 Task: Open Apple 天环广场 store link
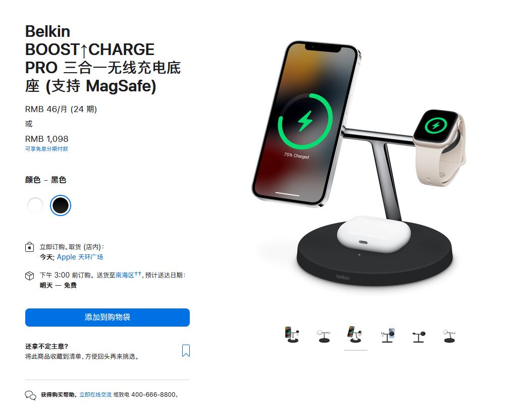pyautogui.click(x=80, y=257)
